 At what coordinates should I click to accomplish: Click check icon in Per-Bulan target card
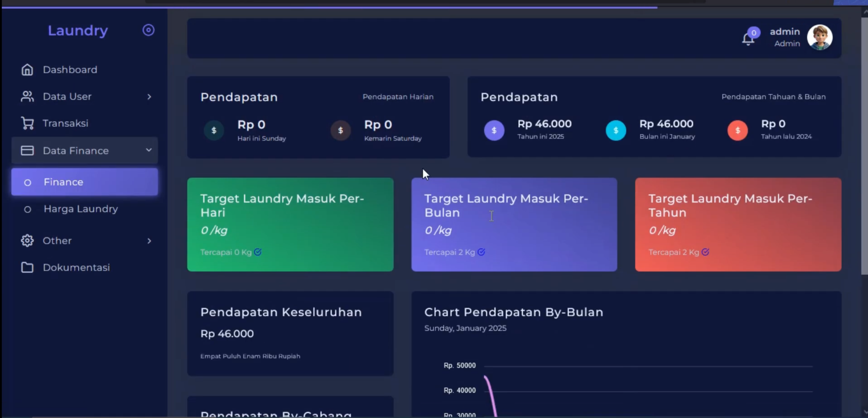481,252
